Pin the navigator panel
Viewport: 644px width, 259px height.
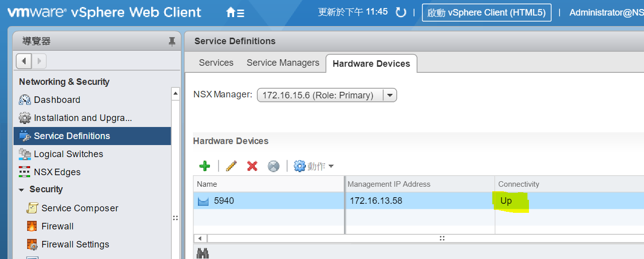click(172, 41)
